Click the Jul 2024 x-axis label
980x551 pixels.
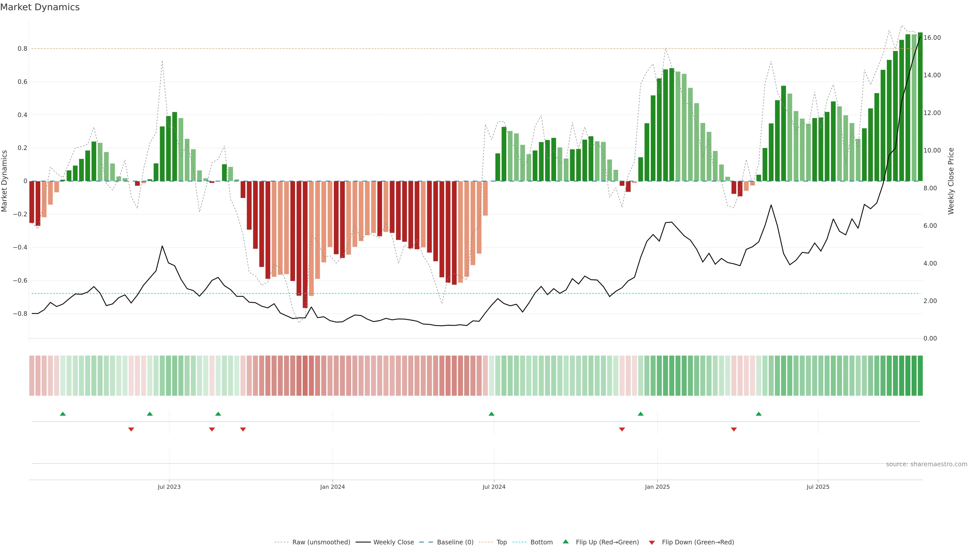pos(494,487)
